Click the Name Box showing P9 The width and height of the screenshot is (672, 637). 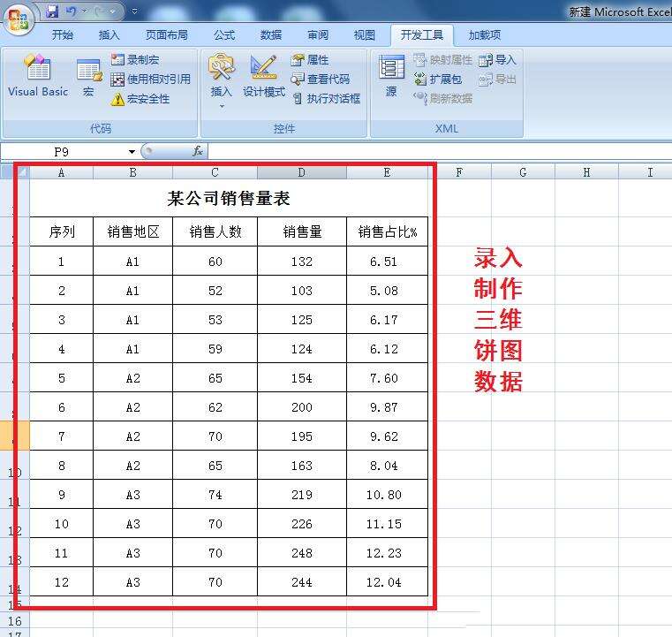point(62,152)
